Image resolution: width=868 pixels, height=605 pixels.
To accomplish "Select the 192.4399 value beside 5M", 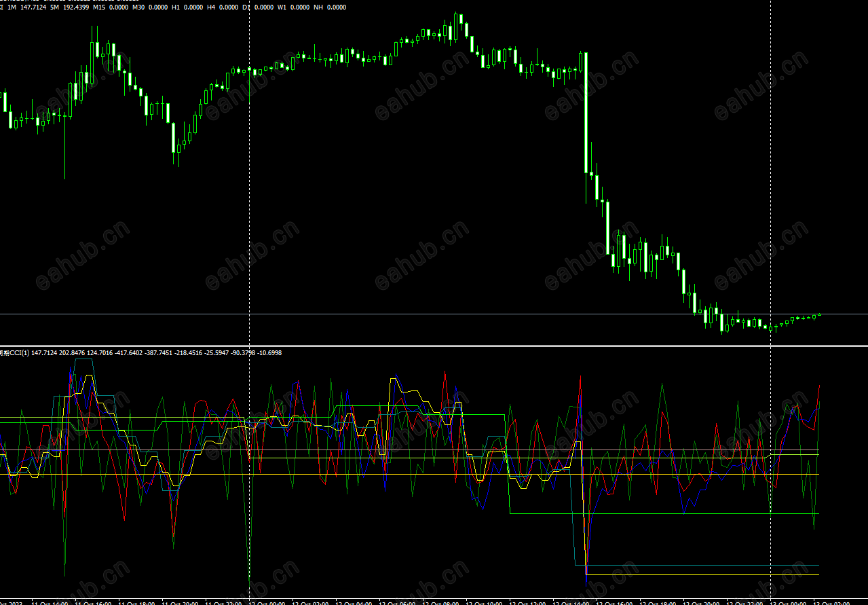I will tap(75, 7).
